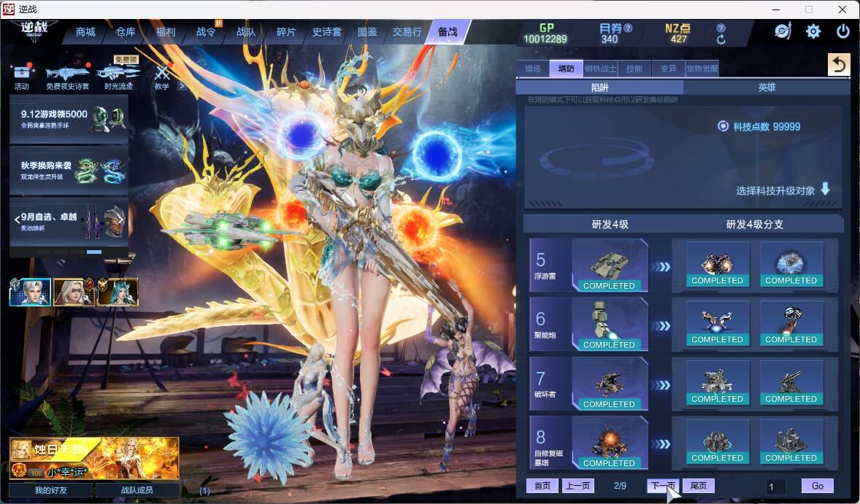
Task: Select the 浮游雷 trap icon
Action: pyautogui.click(x=610, y=265)
